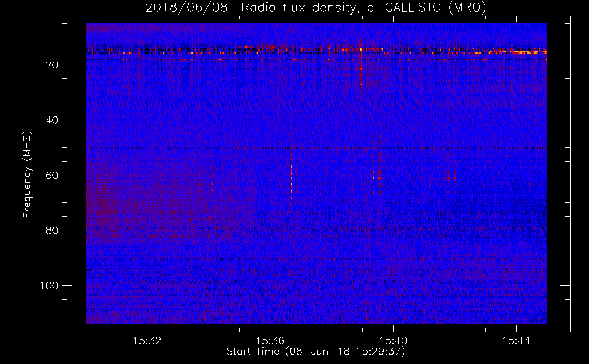Click the 20 frequency tick label
The image size is (589, 364).
point(52,65)
